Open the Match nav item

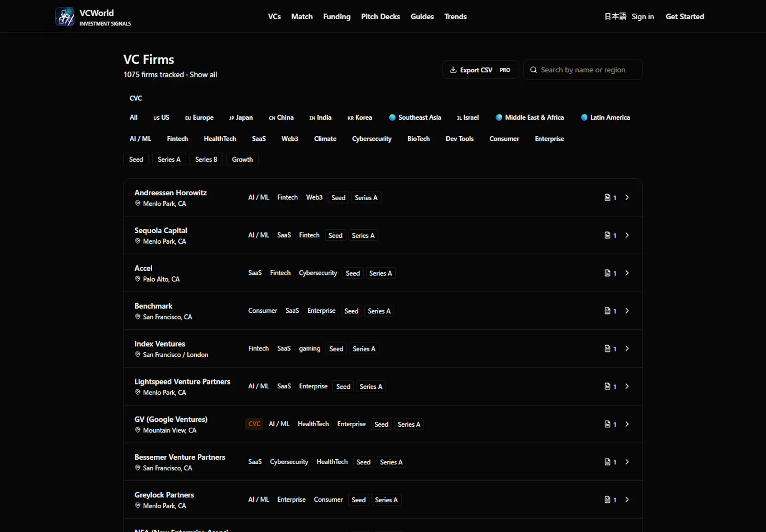pos(302,16)
